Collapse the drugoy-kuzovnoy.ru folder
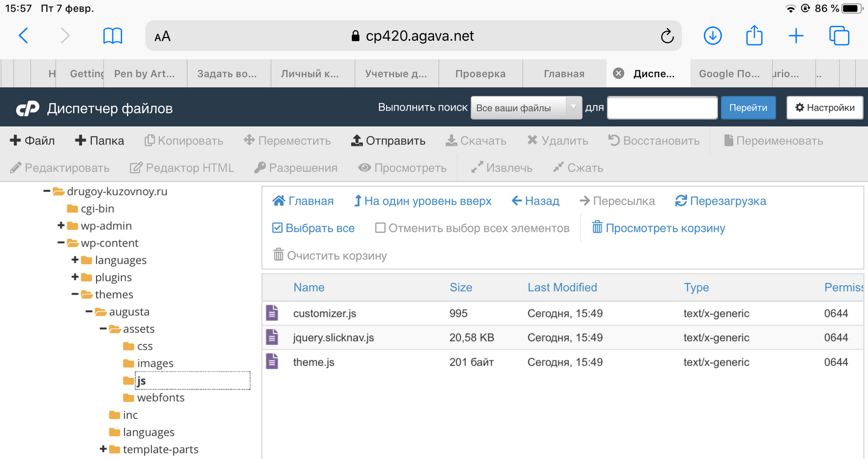Image resolution: width=868 pixels, height=459 pixels. (47, 191)
